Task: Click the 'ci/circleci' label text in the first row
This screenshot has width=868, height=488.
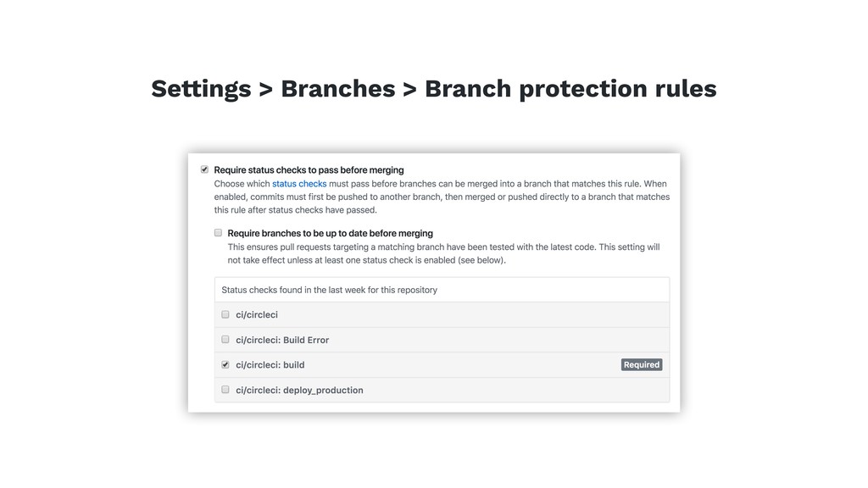Action: (x=257, y=314)
